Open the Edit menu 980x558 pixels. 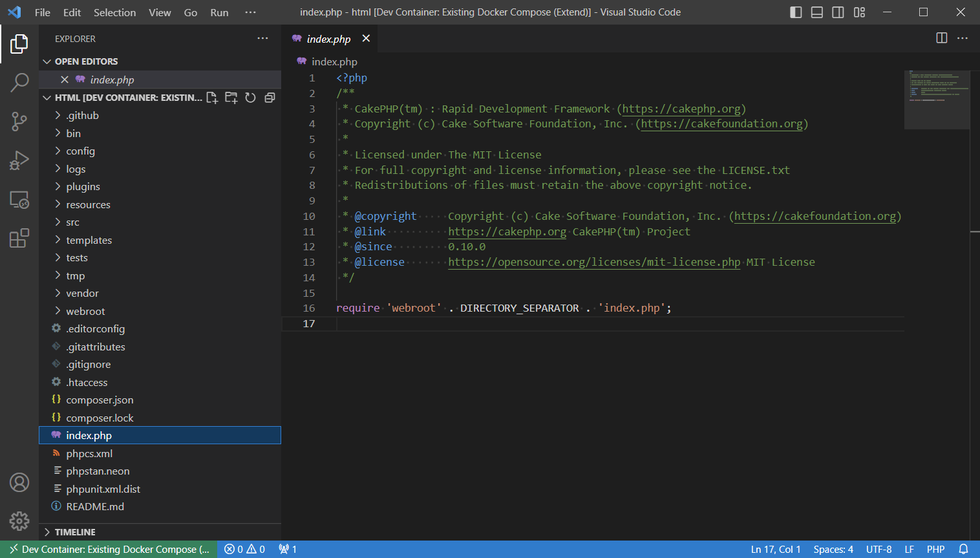click(71, 12)
